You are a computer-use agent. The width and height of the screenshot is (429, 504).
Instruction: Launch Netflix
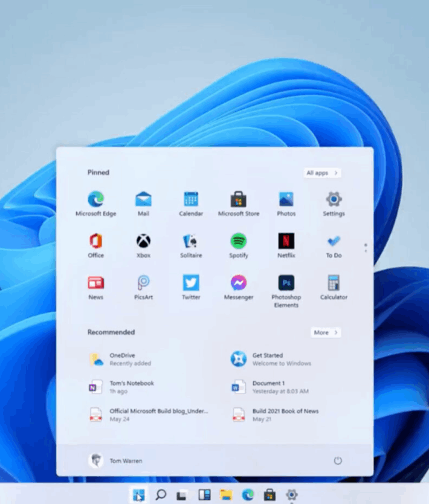tap(286, 245)
